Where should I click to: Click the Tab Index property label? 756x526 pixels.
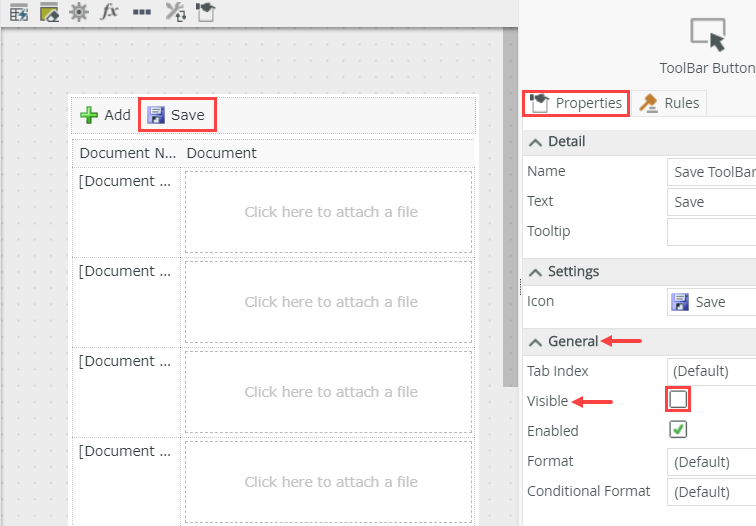(557, 371)
